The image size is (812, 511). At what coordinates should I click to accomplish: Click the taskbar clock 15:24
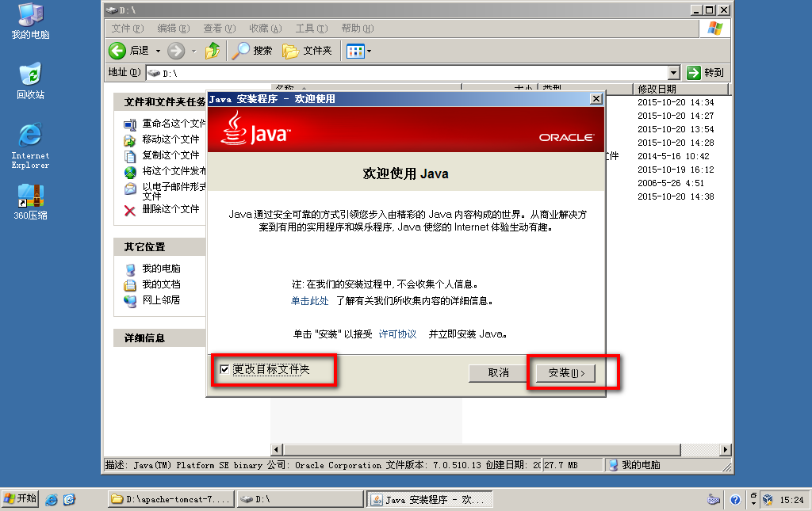tap(792, 500)
